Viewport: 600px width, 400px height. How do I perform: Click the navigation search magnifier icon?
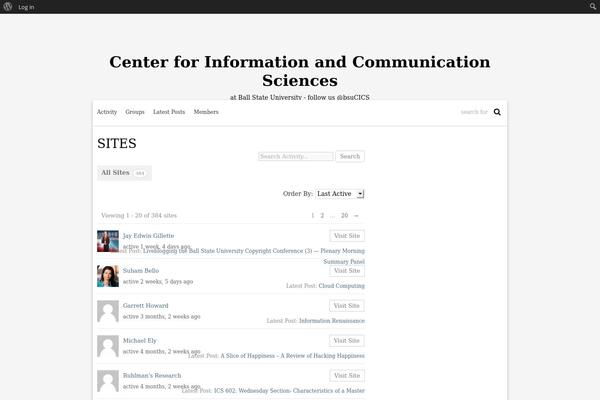coord(497,112)
